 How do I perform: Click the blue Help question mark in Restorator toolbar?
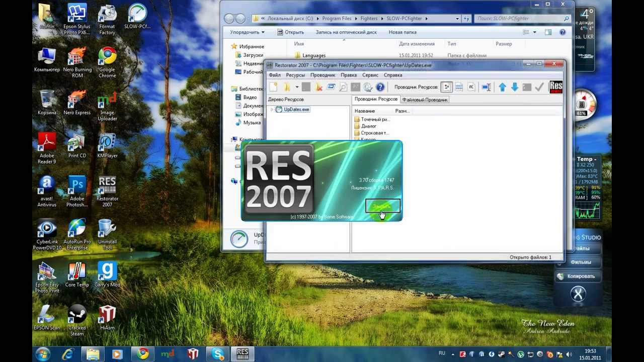point(380,87)
